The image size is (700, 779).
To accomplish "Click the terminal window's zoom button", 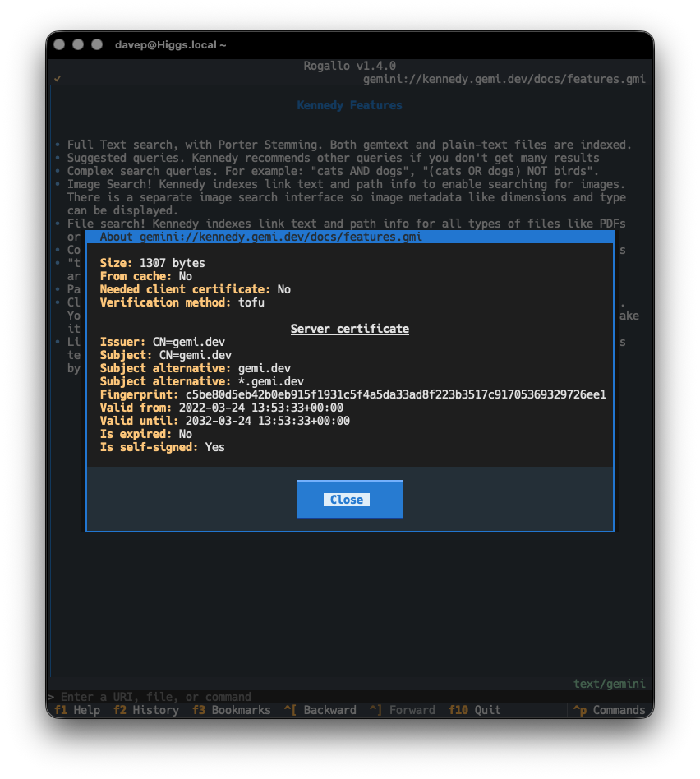I will (97, 44).
